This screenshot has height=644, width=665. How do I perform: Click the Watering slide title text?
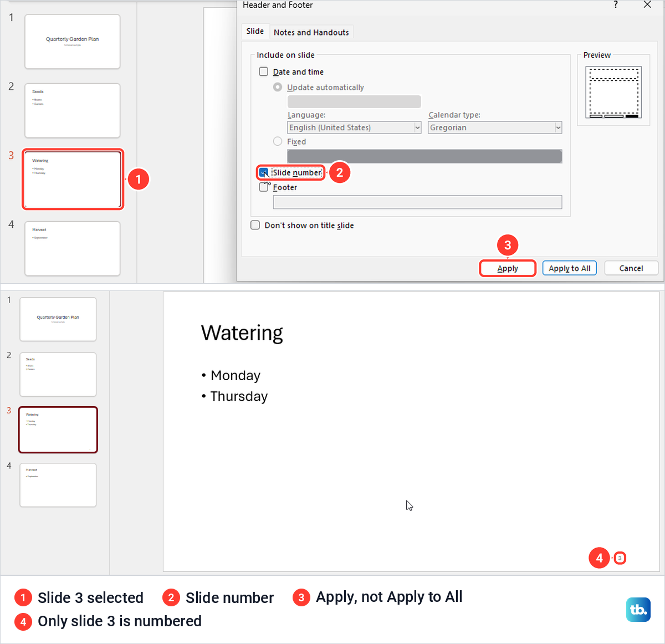click(x=242, y=333)
